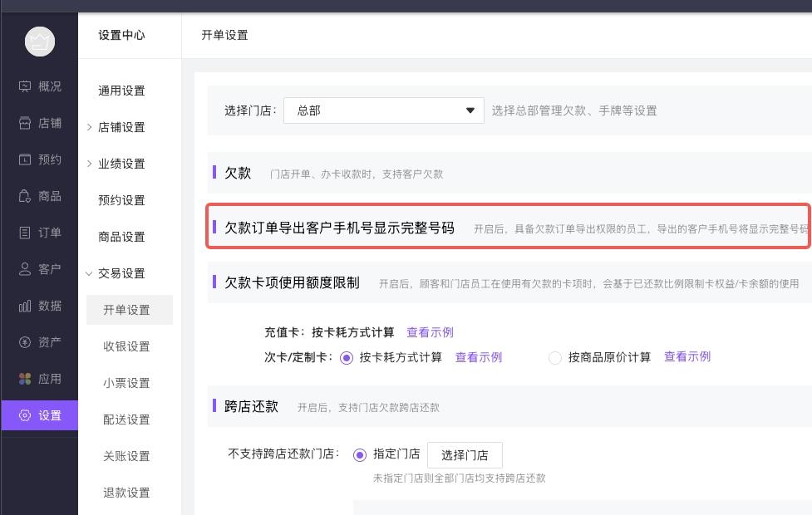Click the 设置中心 panel title
The height and width of the screenshot is (515, 812).
[121, 35]
